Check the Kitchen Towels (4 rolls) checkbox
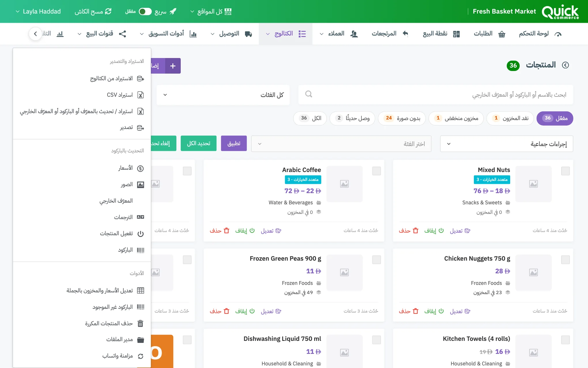The width and height of the screenshot is (588, 368). [x=566, y=340]
